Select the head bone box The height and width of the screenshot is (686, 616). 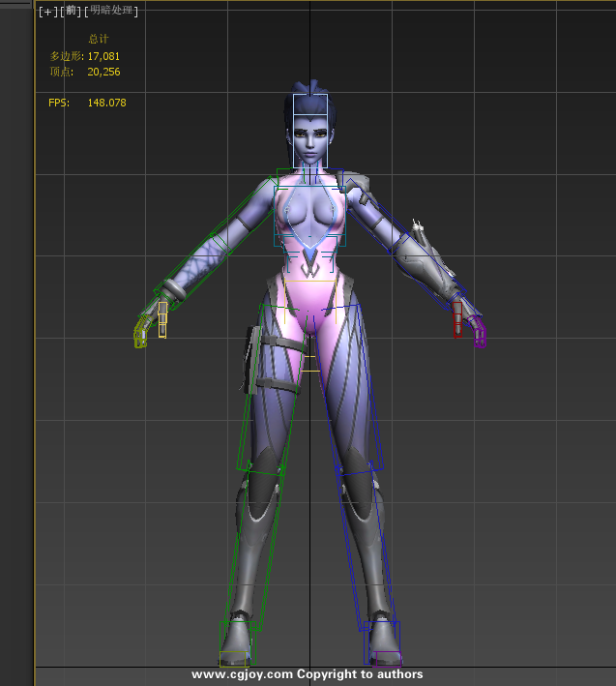click(310, 131)
